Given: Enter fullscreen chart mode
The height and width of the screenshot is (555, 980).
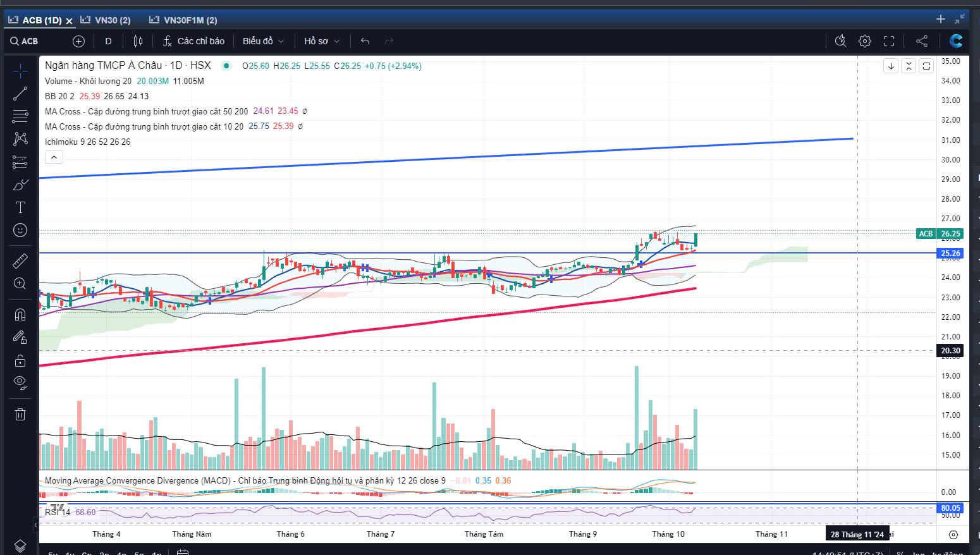Looking at the screenshot, I should 889,41.
